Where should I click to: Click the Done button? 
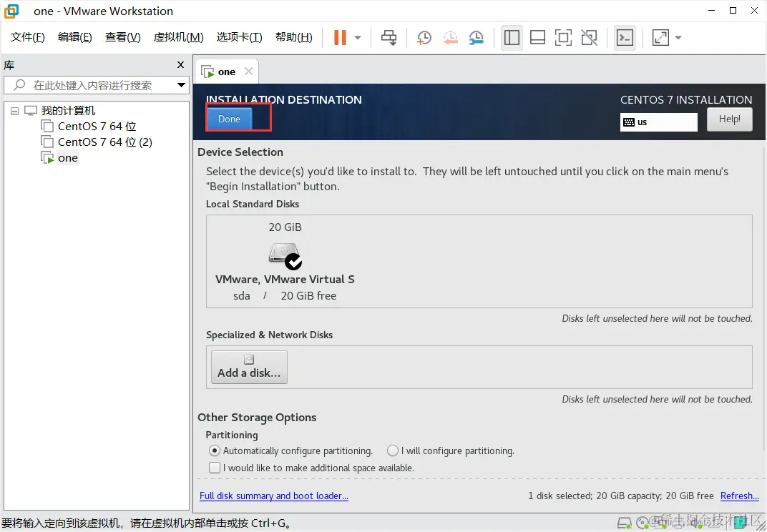229,119
